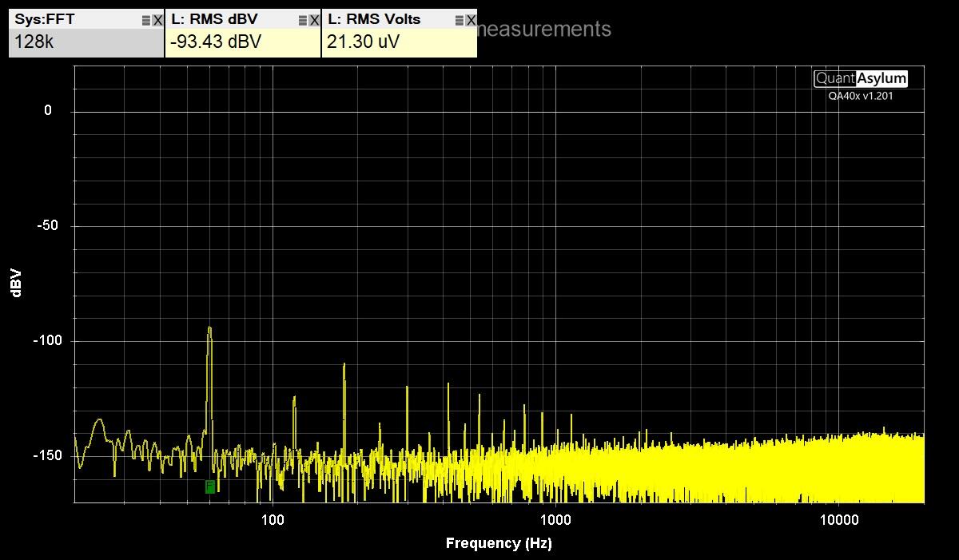This screenshot has width=959, height=560.
Task: Click the -93.43 dBV reading
Action: click(216, 42)
